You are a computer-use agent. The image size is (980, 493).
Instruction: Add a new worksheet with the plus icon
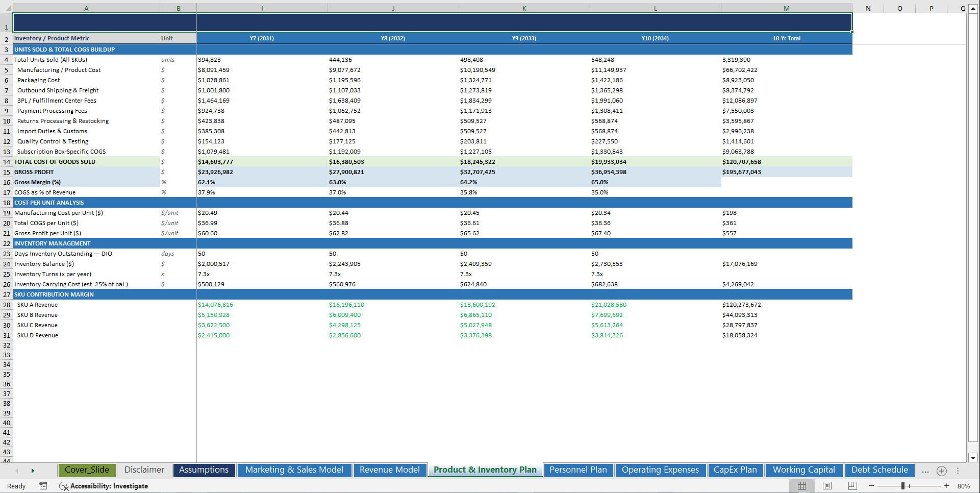pyautogui.click(x=942, y=471)
